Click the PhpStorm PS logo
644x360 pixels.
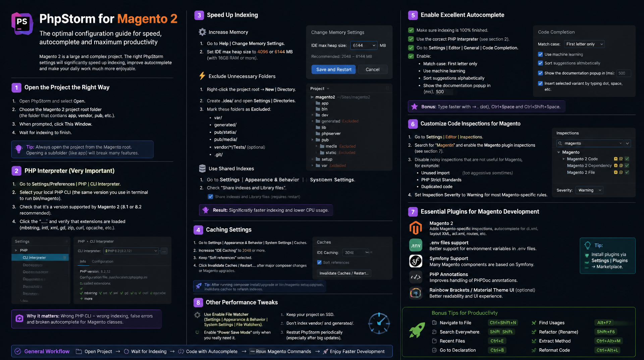pos(22,24)
